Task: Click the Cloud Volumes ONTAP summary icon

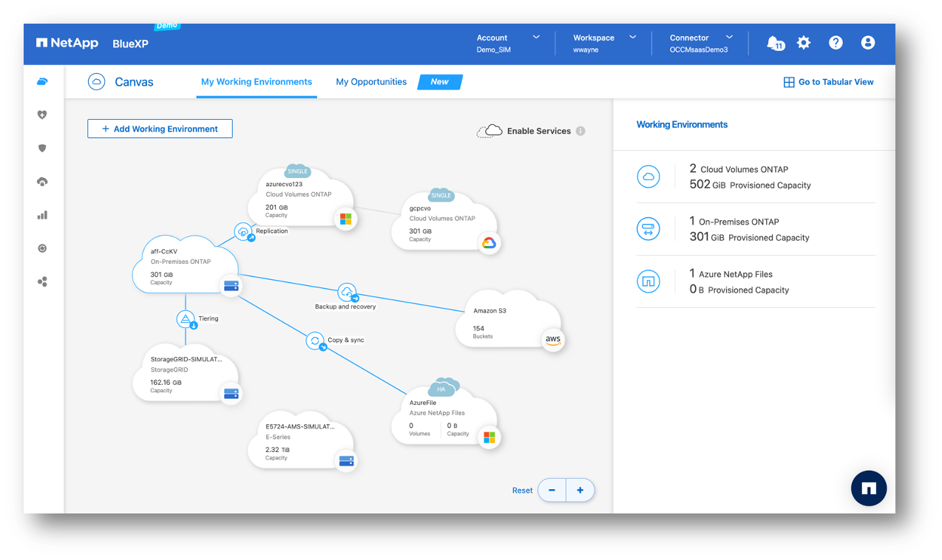Action: [x=648, y=177]
